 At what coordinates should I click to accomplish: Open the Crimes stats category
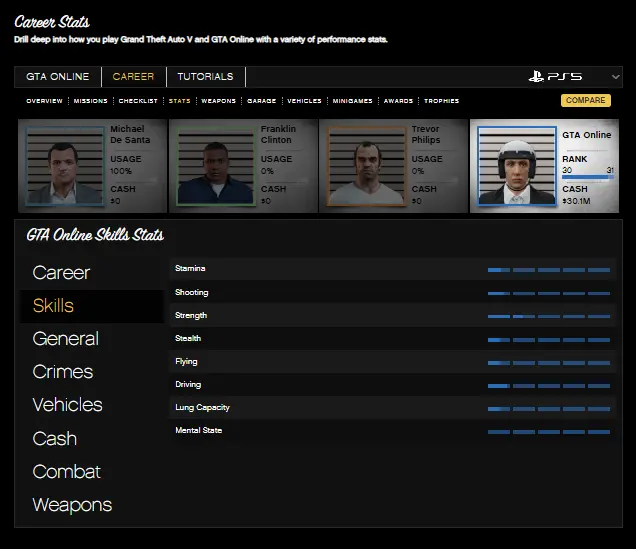click(x=62, y=372)
